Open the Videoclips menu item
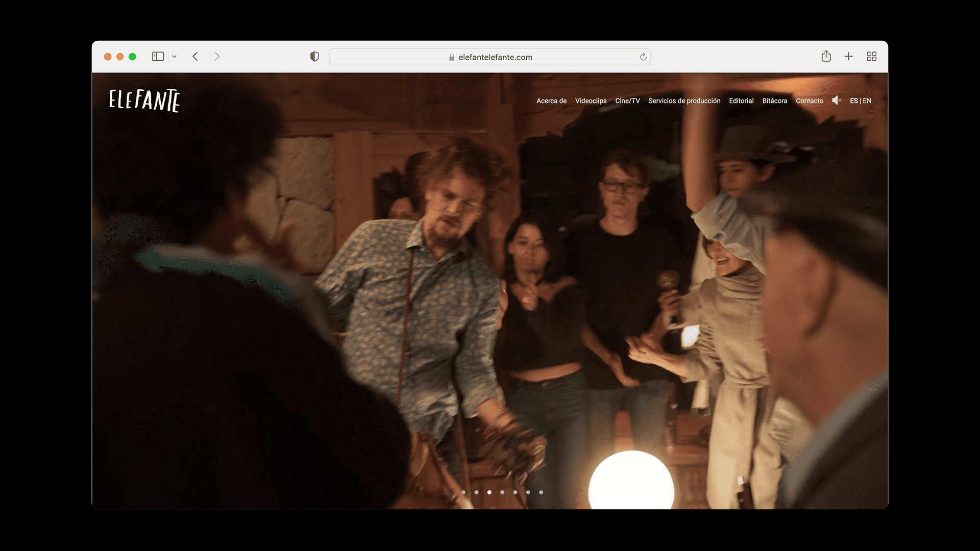 [x=591, y=101]
